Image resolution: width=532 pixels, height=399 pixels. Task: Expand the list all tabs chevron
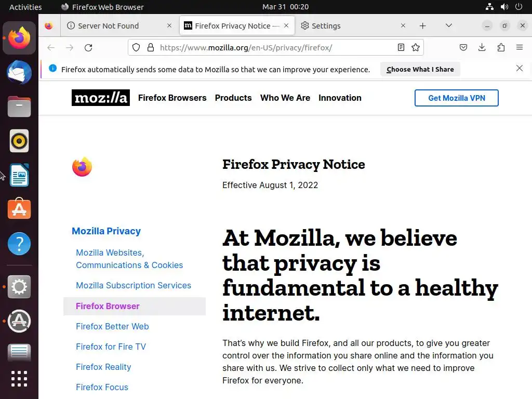click(448, 26)
